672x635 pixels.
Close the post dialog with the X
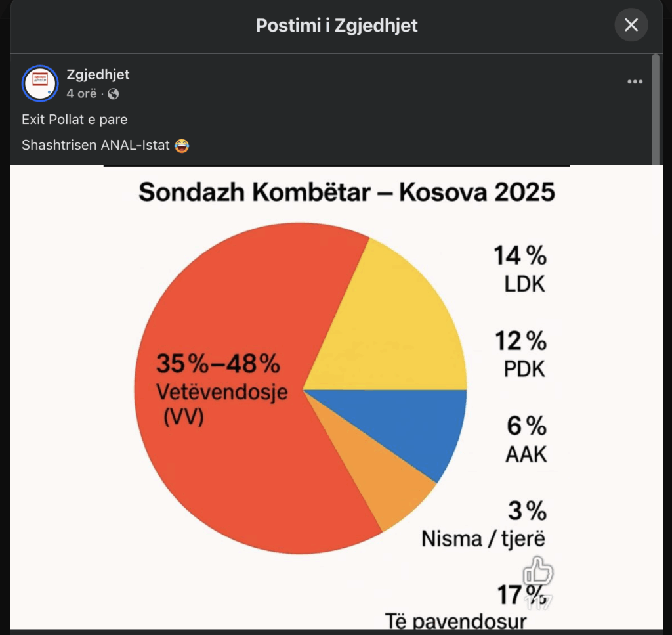pyautogui.click(x=631, y=26)
